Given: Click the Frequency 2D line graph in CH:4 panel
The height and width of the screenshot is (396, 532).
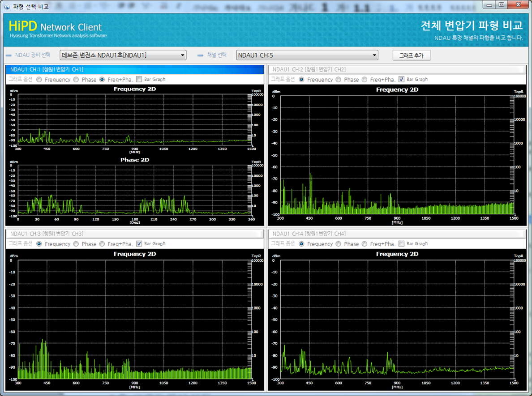Looking at the screenshot, I should 397,320.
